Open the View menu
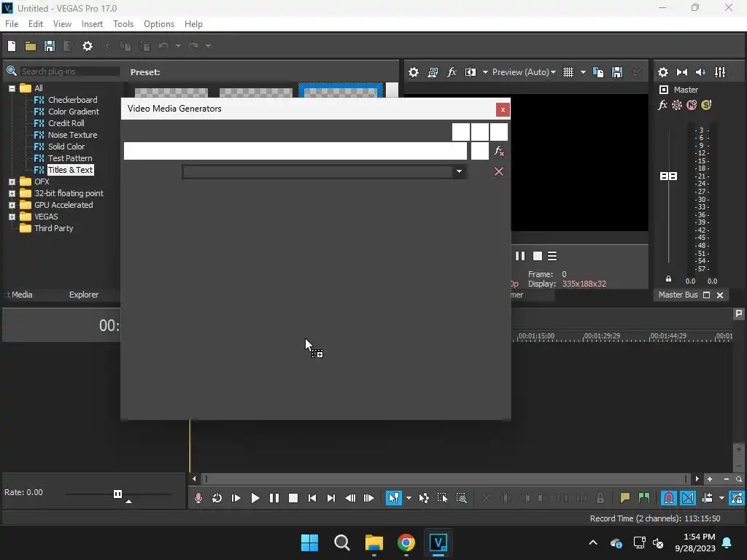This screenshot has height=560, width=747. pyautogui.click(x=62, y=24)
